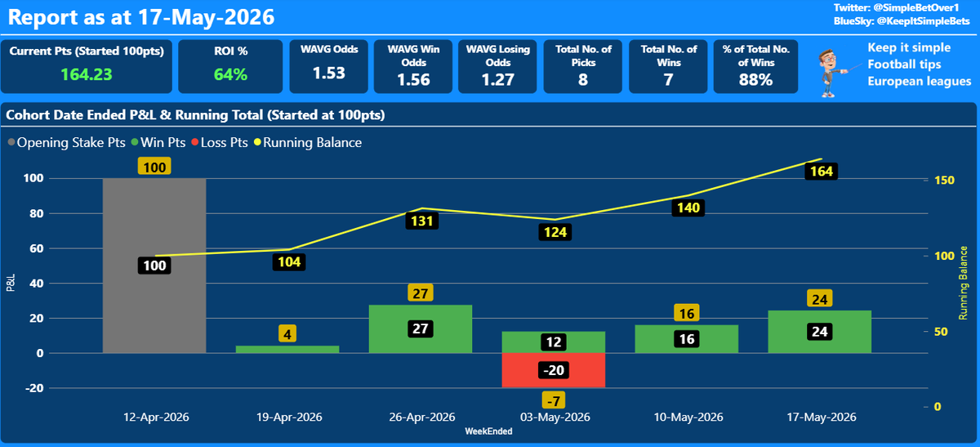
Task: Click the yellow 4 total label
Action: 287,333
